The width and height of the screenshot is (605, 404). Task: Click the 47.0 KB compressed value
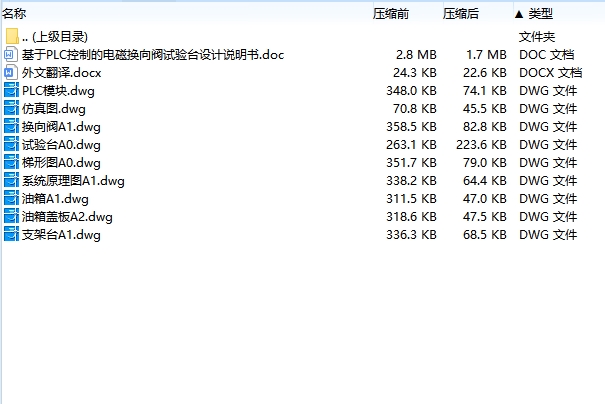point(485,199)
